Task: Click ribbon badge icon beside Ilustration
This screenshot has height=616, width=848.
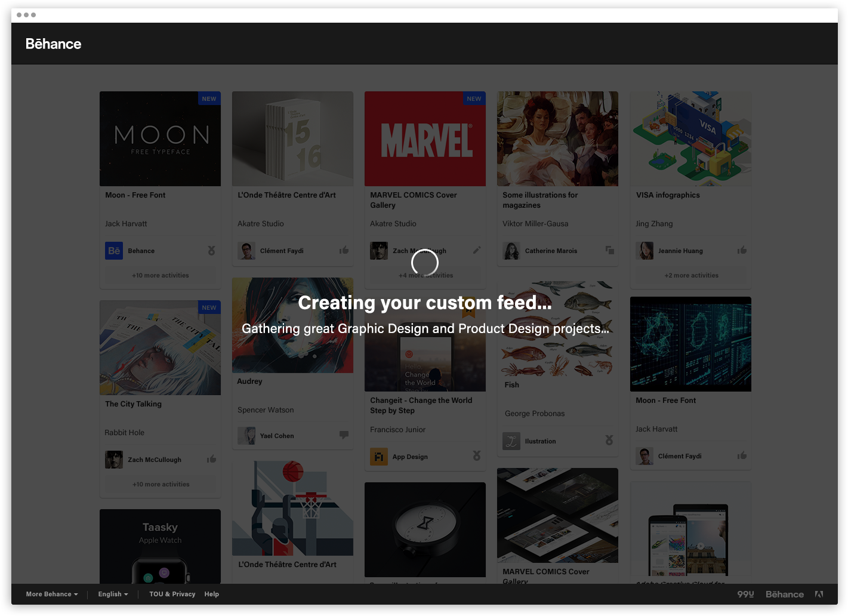Action: [609, 440]
